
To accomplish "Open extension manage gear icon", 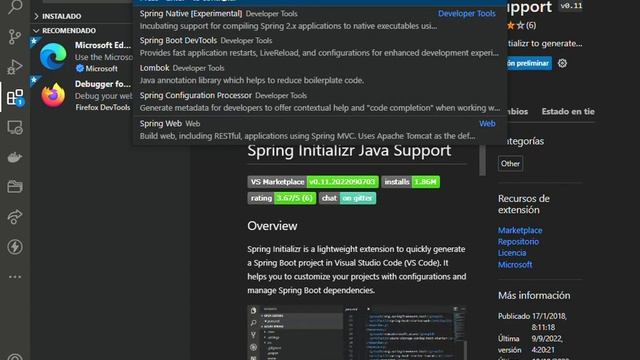I will coord(562,63).
